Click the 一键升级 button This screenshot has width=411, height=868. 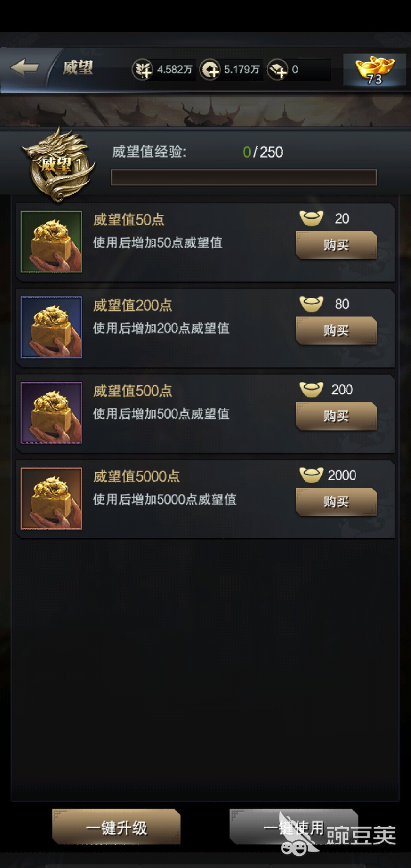point(116,827)
